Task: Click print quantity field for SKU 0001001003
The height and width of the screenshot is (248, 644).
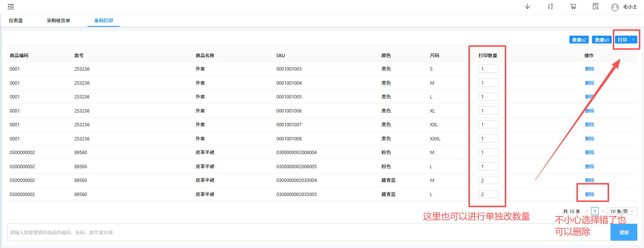Action: coord(488,69)
